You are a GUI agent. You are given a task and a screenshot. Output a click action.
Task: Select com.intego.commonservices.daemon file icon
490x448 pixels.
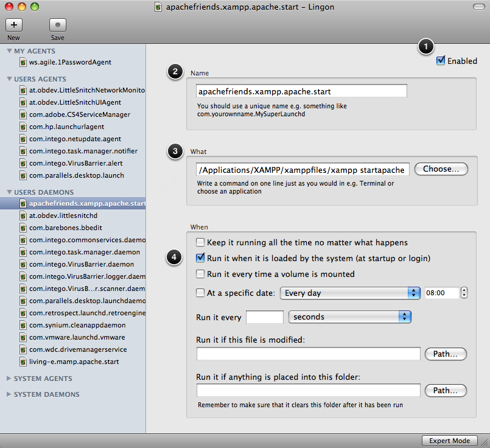tap(23, 240)
